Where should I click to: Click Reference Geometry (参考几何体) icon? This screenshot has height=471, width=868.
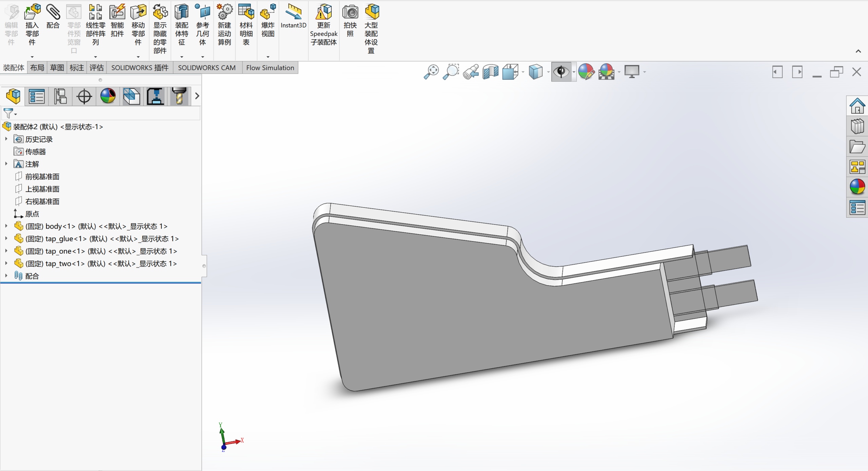(x=203, y=12)
